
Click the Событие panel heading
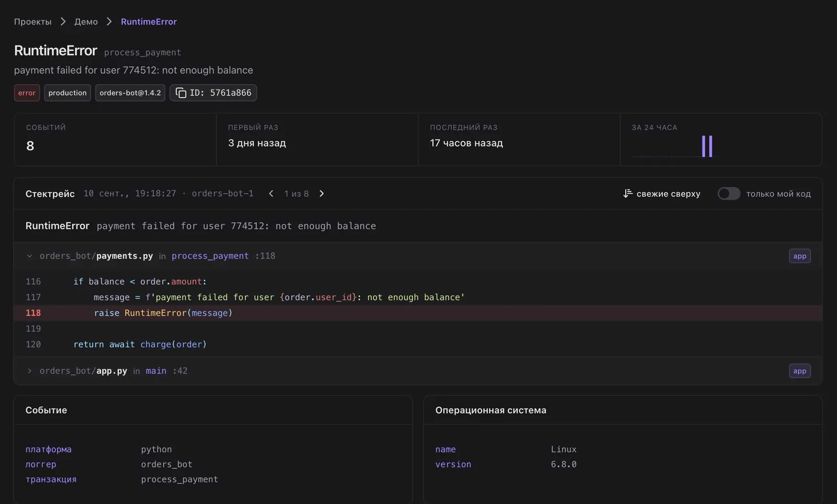coord(46,410)
